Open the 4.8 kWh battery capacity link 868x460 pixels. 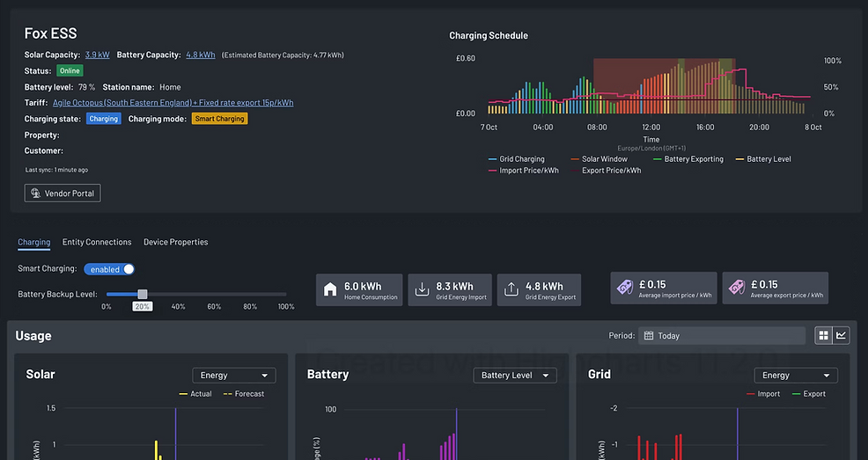pyautogui.click(x=201, y=55)
